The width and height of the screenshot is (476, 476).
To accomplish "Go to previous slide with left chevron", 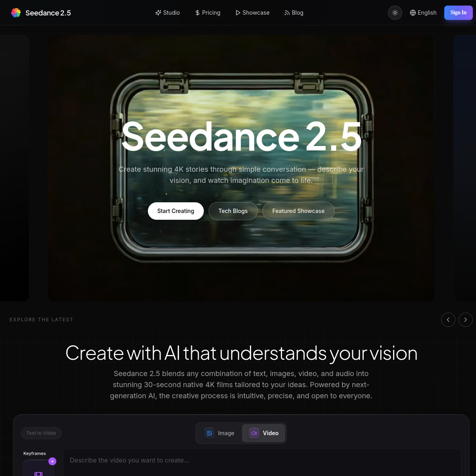I will 448,320.
